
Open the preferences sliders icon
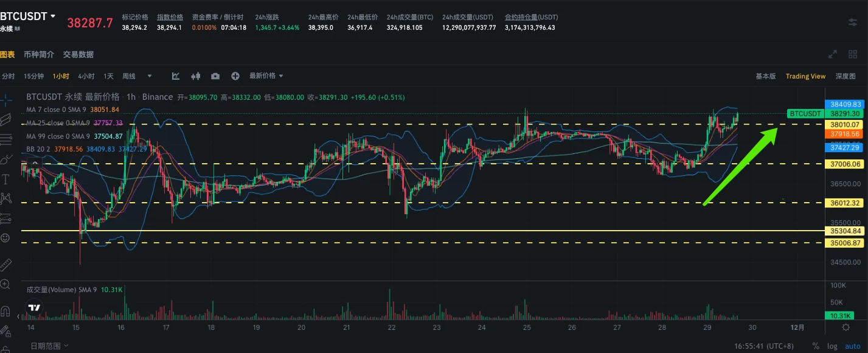(x=853, y=22)
